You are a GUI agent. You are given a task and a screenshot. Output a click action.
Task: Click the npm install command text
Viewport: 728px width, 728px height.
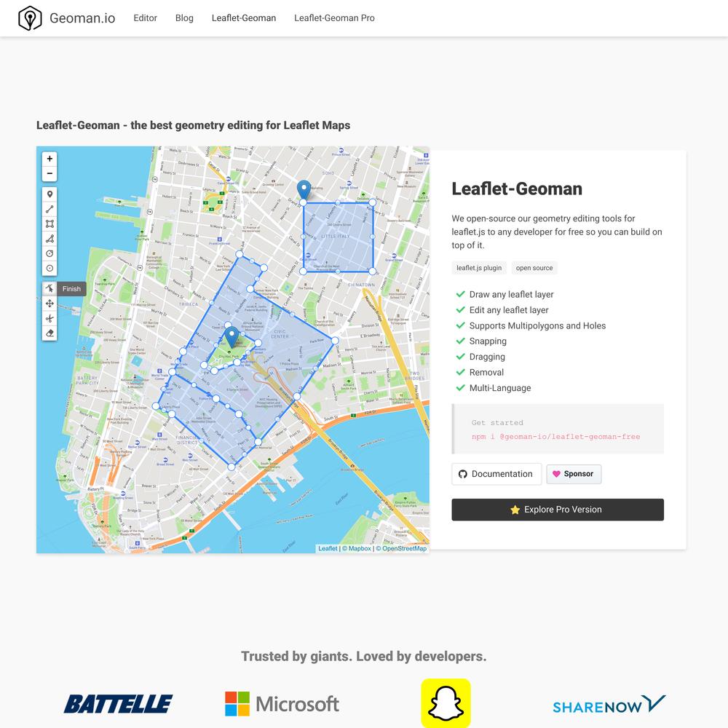tap(555, 436)
